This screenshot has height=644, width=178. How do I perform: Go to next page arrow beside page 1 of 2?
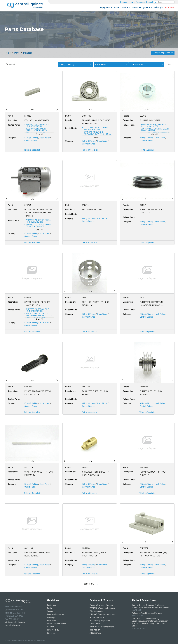click(98, 584)
